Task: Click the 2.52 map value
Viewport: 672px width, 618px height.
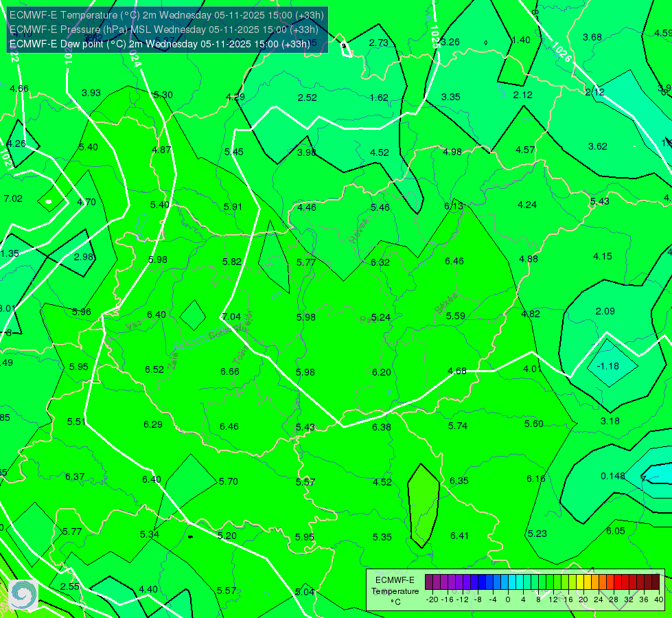Action: click(x=308, y=98)
